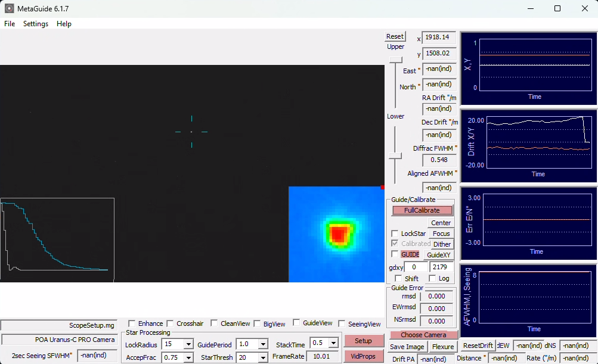Click the Focus button
This screenshot has width=598, height=364.
(441, 234)
